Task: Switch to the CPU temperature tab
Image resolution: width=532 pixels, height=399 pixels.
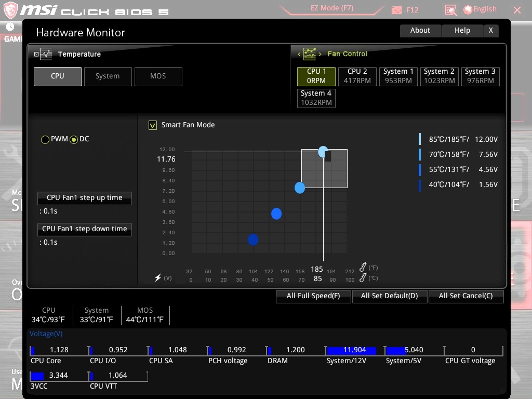Action: (58, 76)
